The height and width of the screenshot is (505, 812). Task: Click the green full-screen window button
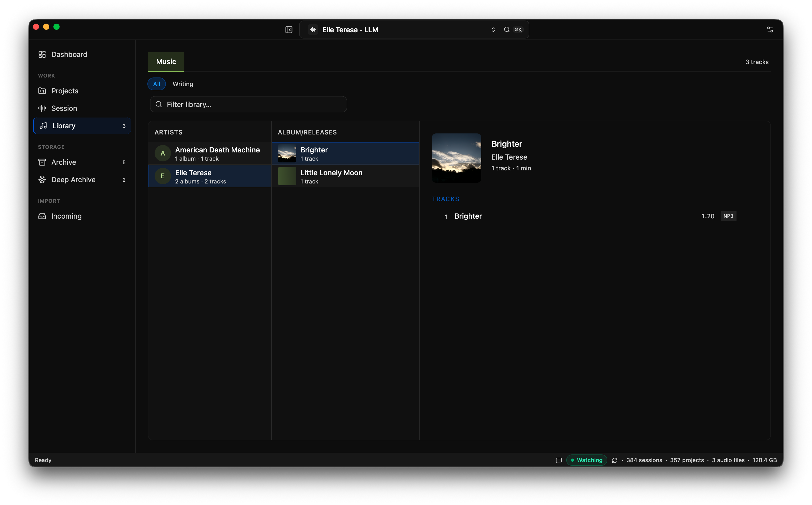56,27
